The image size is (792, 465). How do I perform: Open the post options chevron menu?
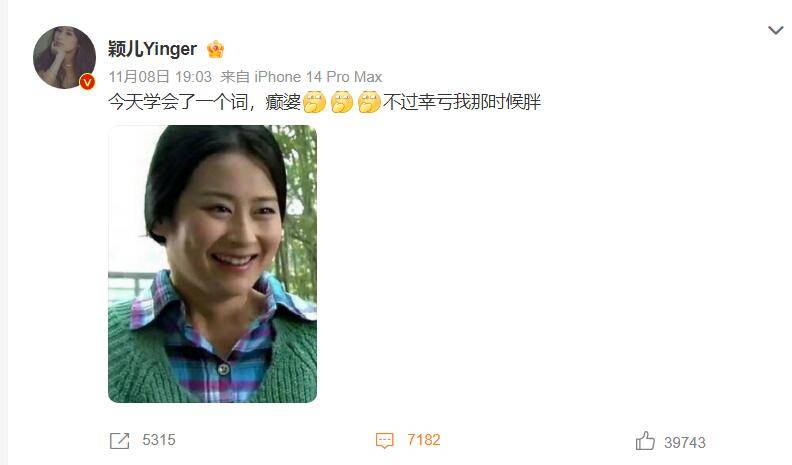tap(775, 30)
